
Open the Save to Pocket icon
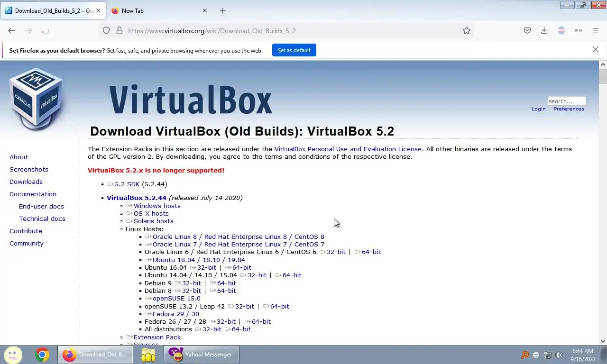[x=527, y=30]
